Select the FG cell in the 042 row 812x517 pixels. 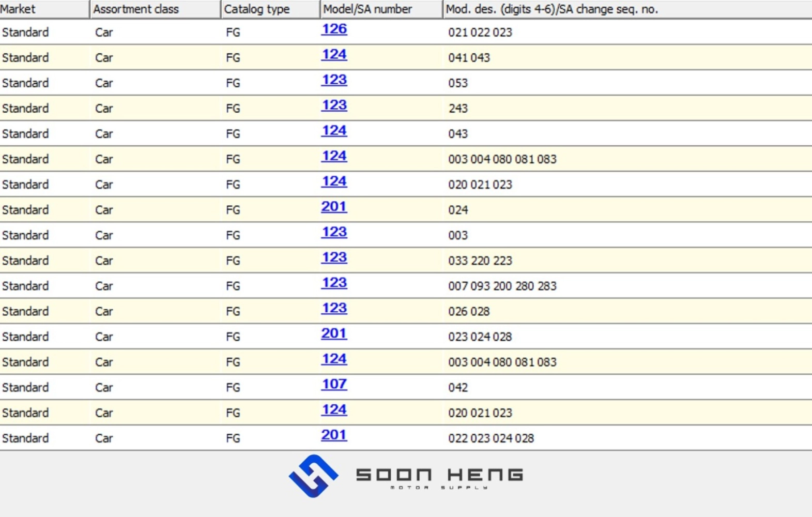point(233,387)
